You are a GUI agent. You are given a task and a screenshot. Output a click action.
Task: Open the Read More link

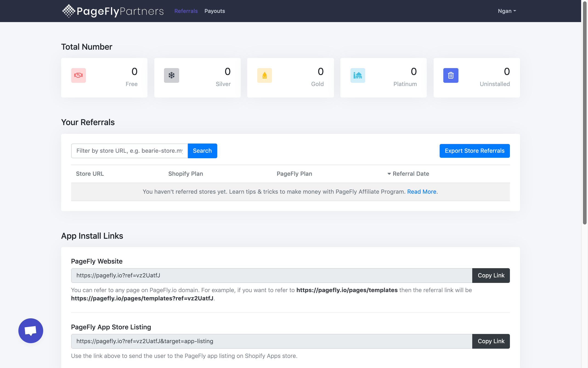[x=421, y=192]
